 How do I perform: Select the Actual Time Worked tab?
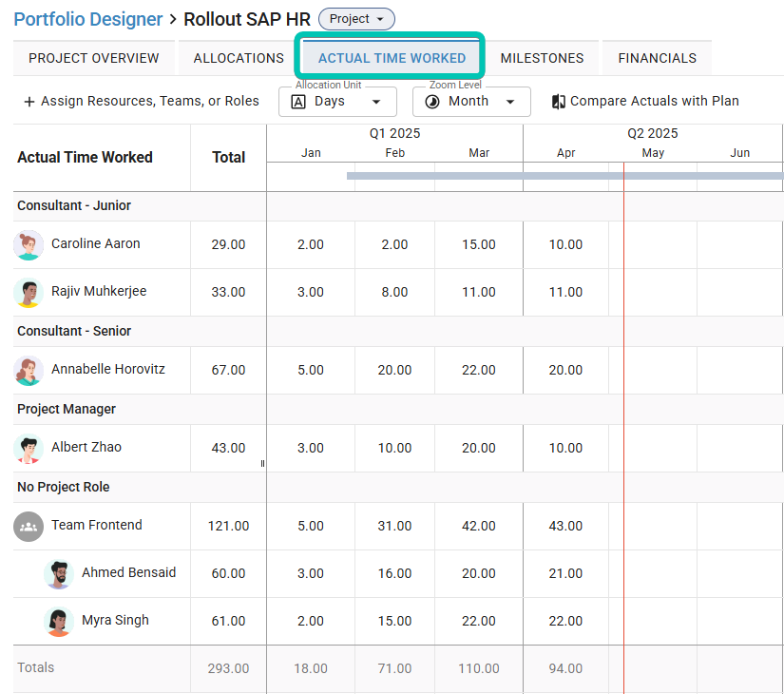(392, 58)
